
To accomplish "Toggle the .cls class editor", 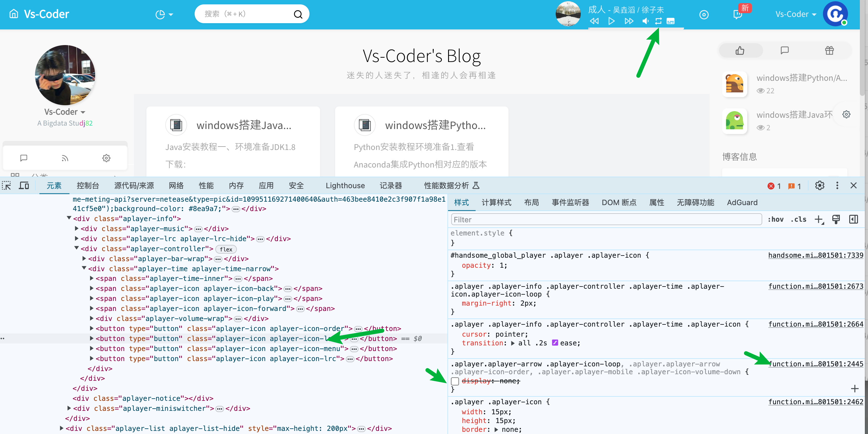I will (x=798, y=220).
